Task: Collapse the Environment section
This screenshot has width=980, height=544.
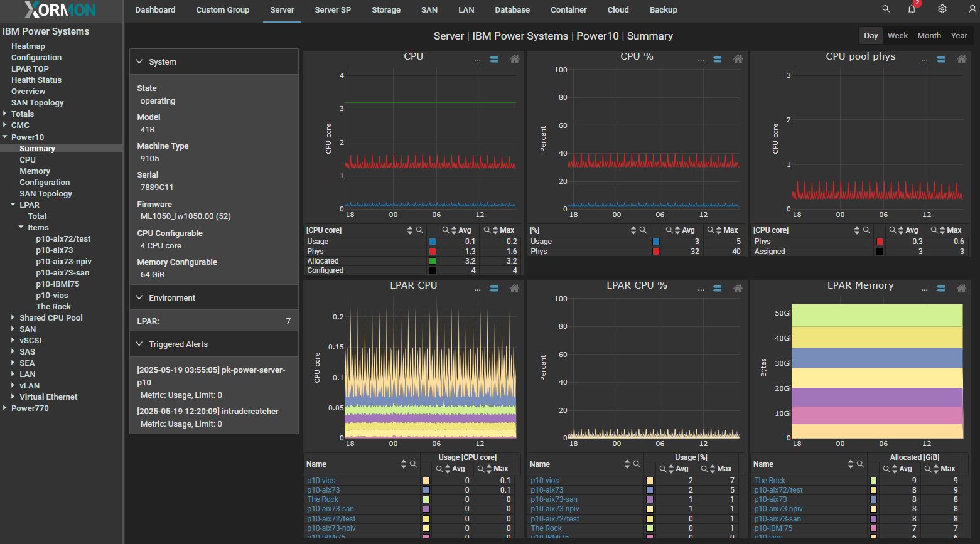Action: point(140,297)
